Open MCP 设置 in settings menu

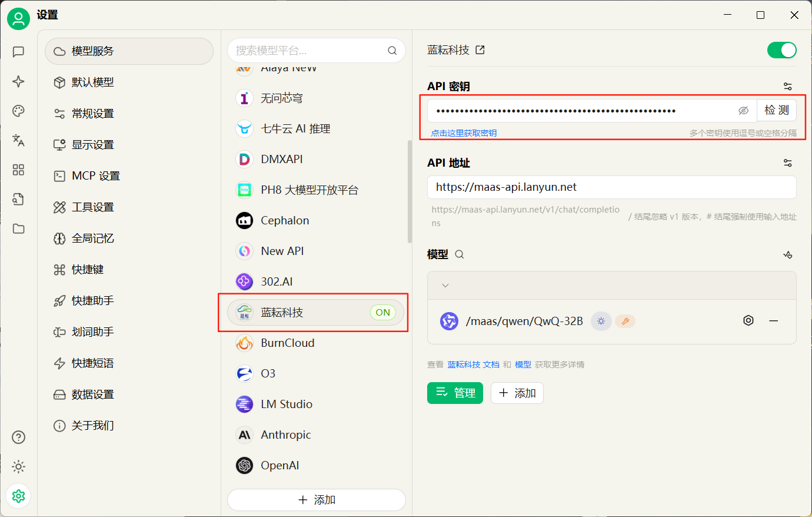[x=129, y=176]
